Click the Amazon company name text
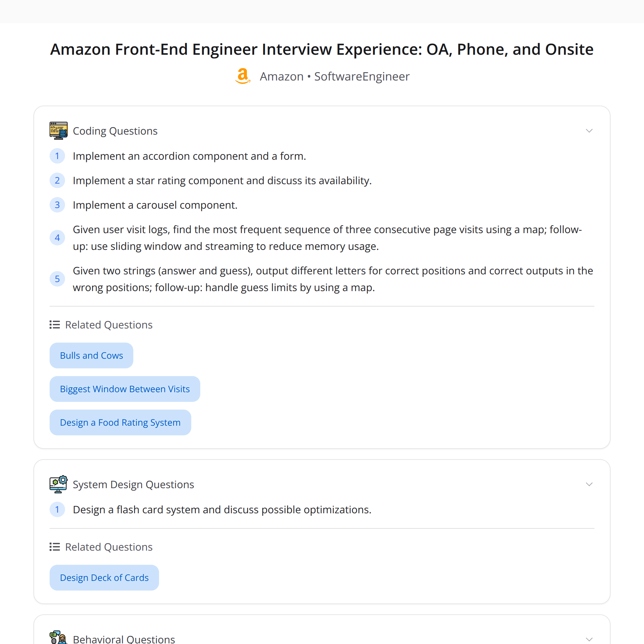The image size is (644, 644). [282, 76]
